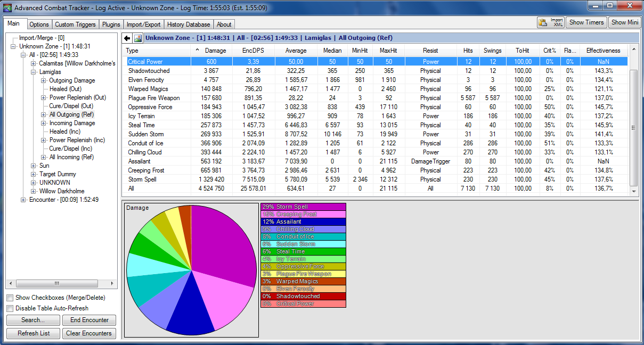Select Willow Darkholme tree item
Image resolution: width=644 pixels, height=345 pixels.
coord(62,191)
